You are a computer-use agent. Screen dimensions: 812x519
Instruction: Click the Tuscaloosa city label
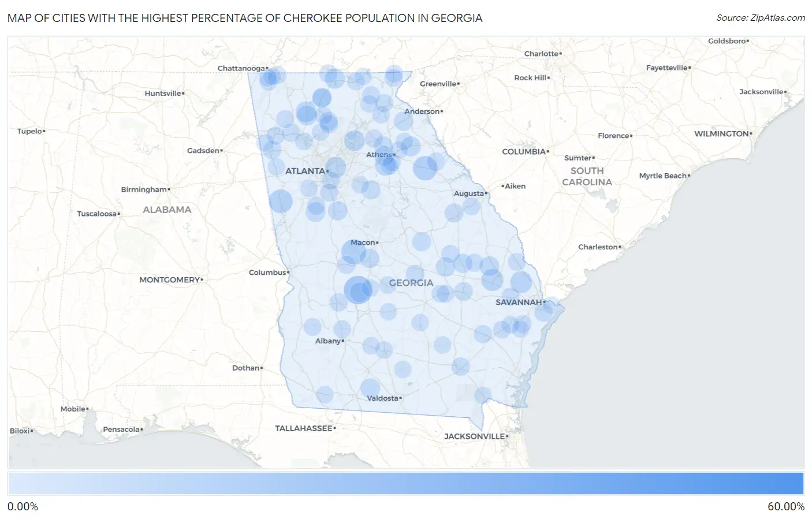pos(97,214)
